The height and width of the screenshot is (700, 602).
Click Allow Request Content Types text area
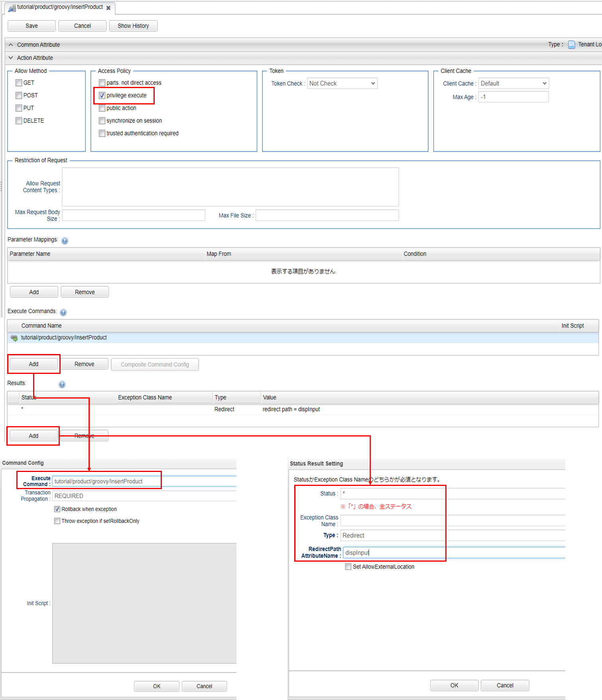click(230, 187)
